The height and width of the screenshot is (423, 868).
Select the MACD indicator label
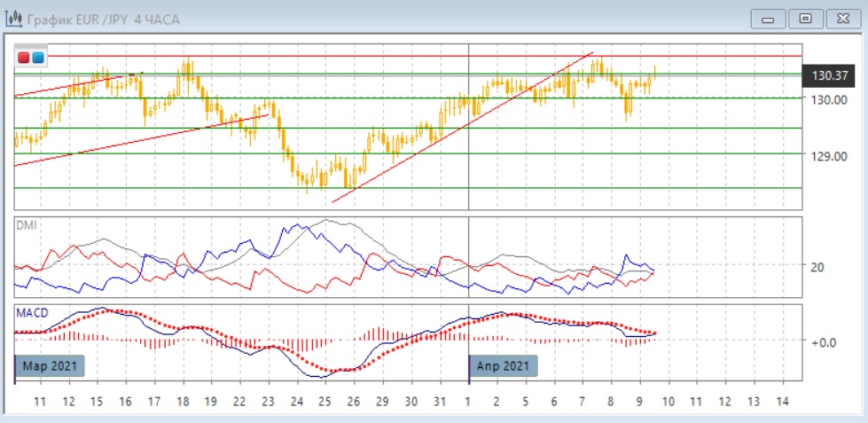pos(31,313)
